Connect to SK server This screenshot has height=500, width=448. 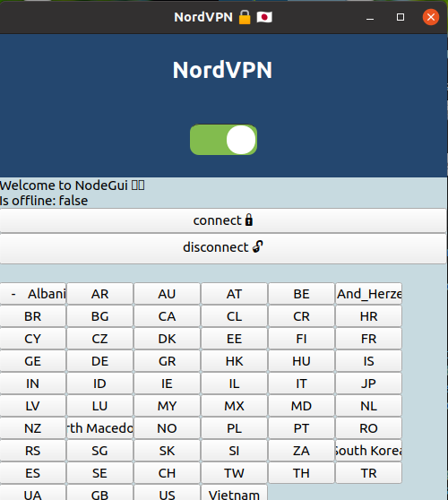pyautogui.click(x=167, y=451)
